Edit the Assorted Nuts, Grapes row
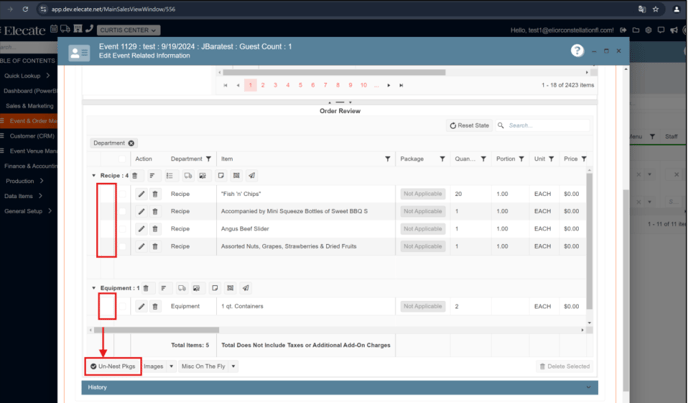688x403 pixels. click(141, 246)
